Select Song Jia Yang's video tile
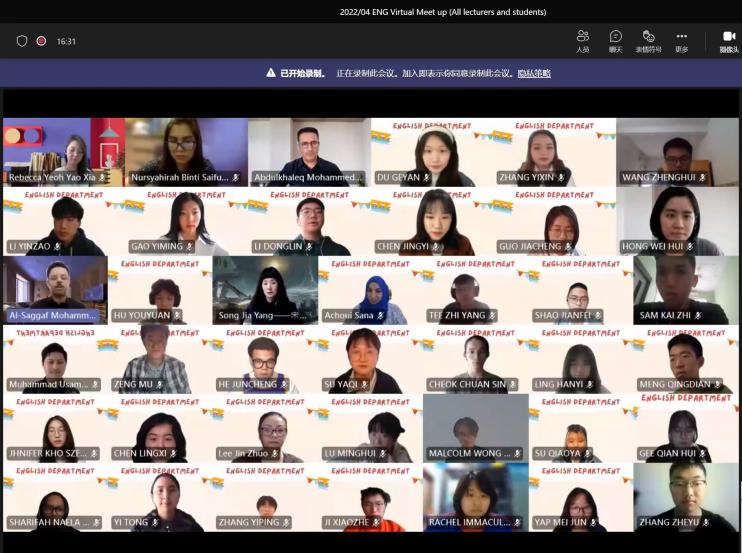Image resolution: width=742 pixels, height=553 pixels. [264, 288]
